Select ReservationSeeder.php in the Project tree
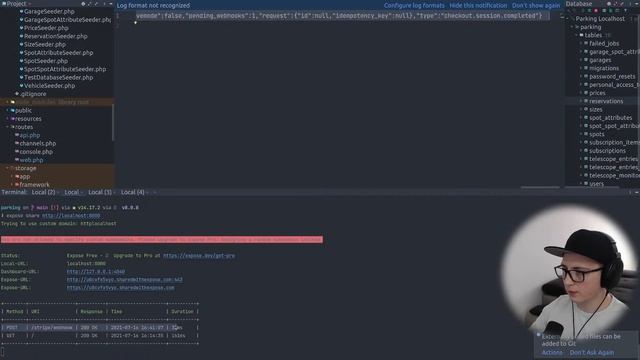 coord(56,36)
